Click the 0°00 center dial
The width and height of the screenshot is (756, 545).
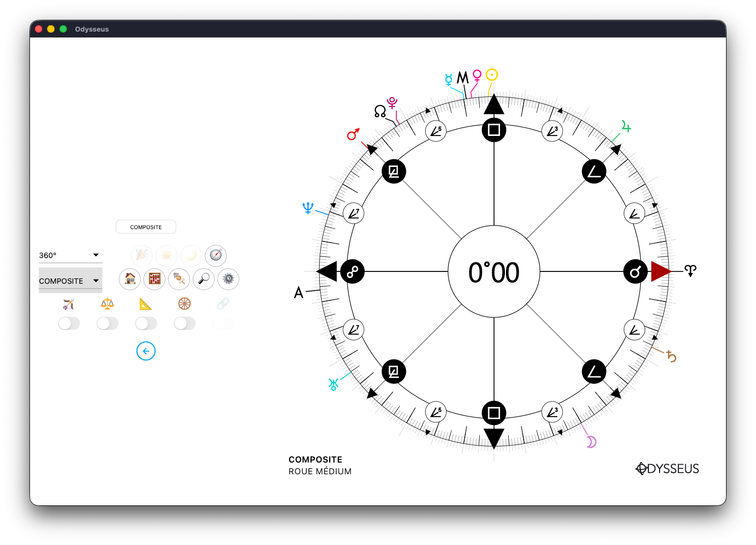(494, 272)
